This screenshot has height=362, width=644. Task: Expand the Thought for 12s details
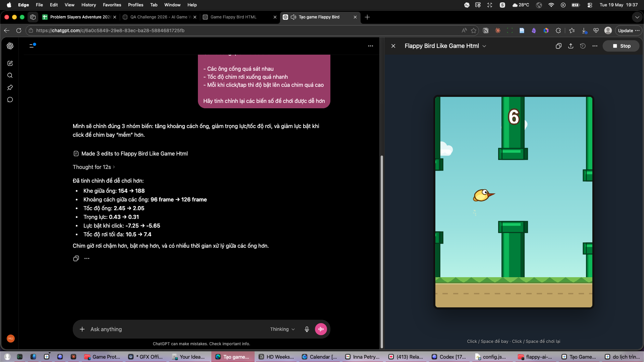pos(94,167)
